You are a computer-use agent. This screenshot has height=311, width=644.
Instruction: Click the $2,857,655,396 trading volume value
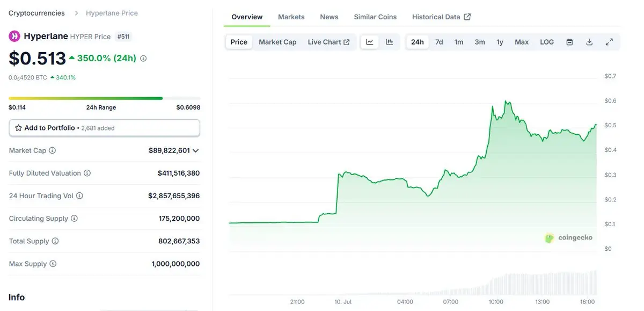click(174, 196)
